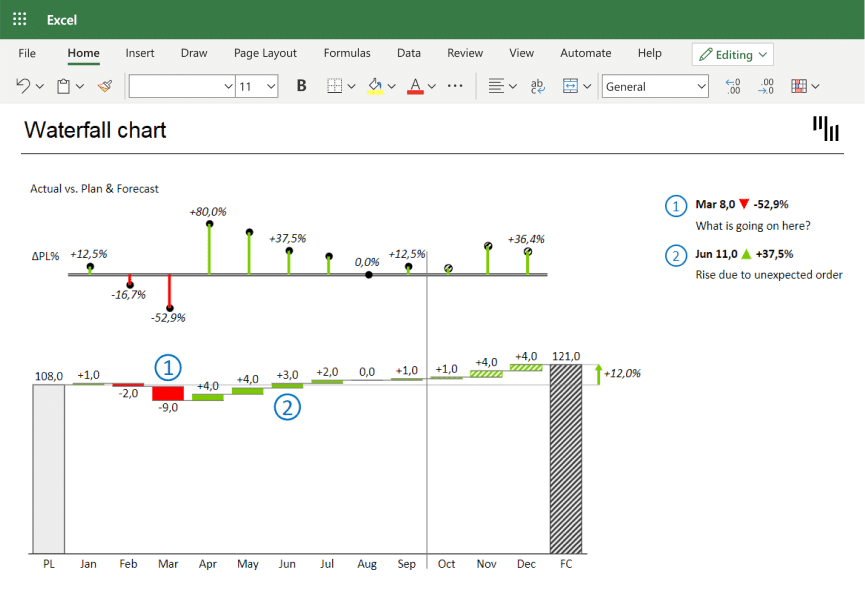This screenshot has width=865, height=589.
Task: Click the Decrease Decimal icon
Action: tap(766, 87)
